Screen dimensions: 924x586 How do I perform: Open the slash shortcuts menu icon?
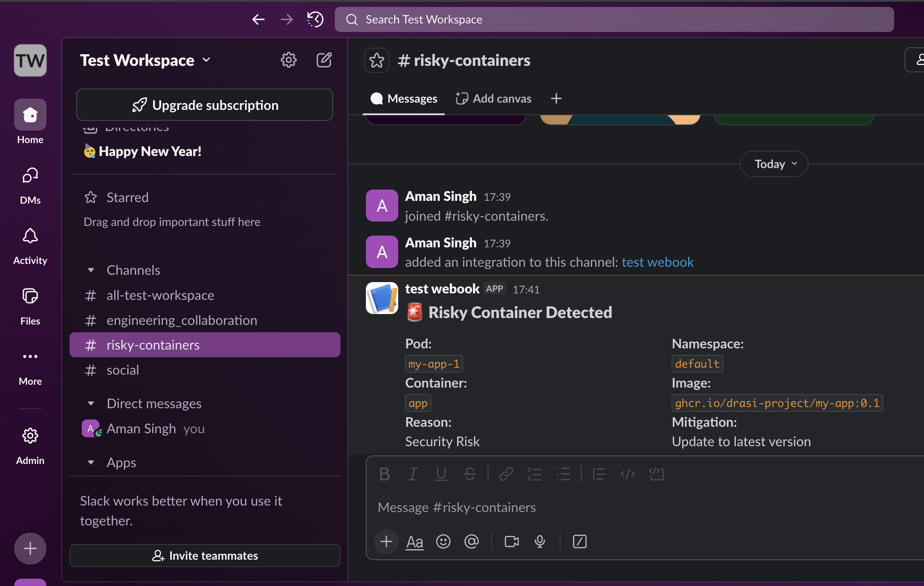coord(580,541)
